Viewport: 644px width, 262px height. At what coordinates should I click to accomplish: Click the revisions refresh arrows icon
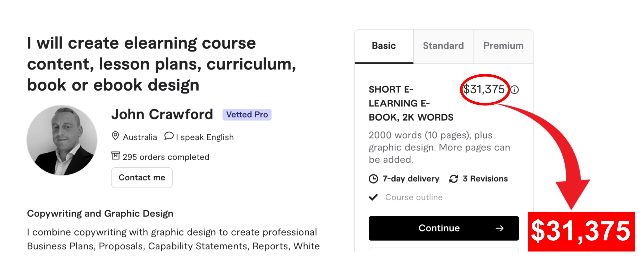(x=454, y=179)
